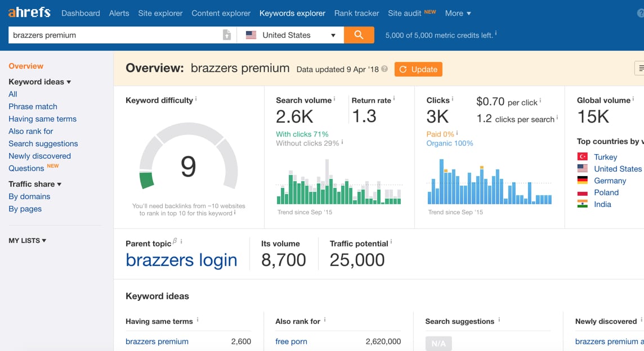644x351 pixels.
Task: Open the United States country dropdown
Action: 290,35
